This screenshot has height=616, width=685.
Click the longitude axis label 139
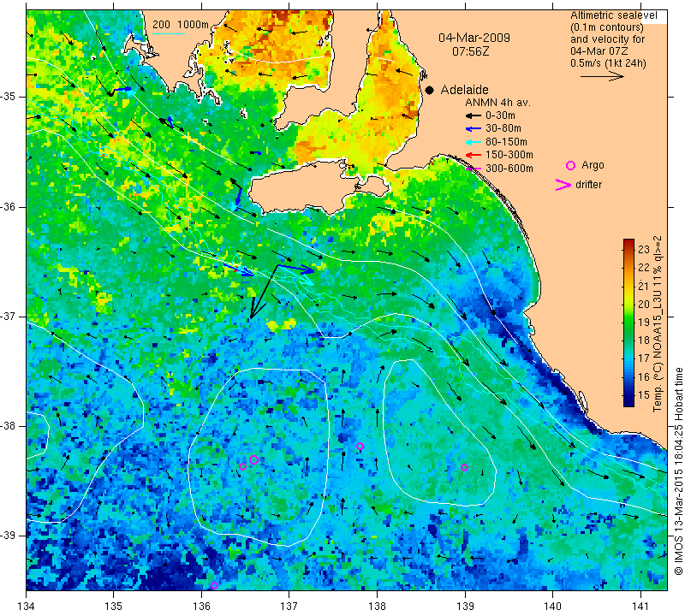465,607
